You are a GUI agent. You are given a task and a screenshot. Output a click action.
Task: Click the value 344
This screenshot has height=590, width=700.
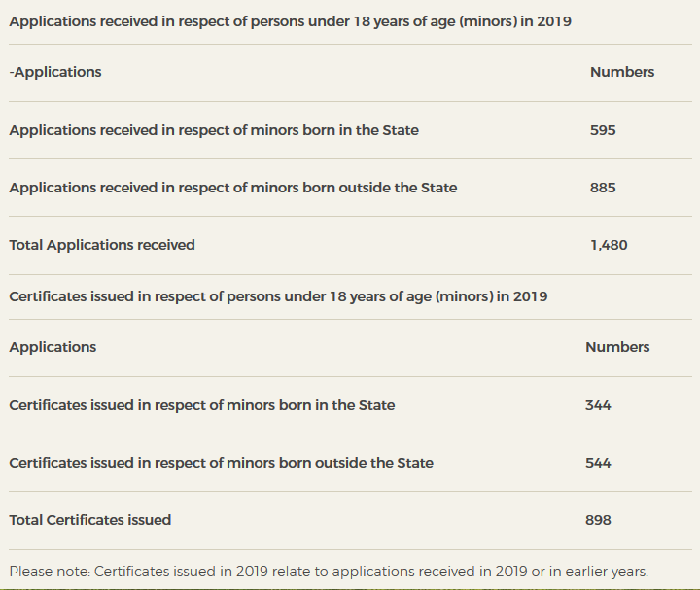(598, 405)
